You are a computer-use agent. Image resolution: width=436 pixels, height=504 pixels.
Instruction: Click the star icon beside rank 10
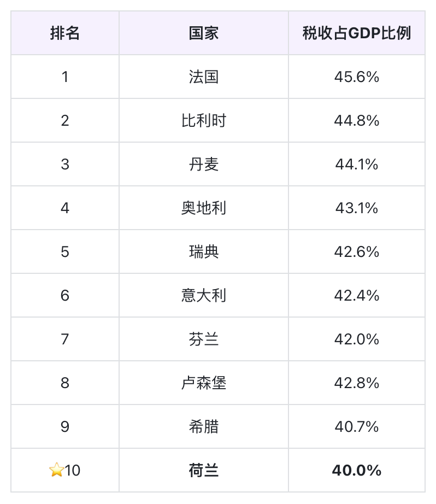click(x=56, y=470)
